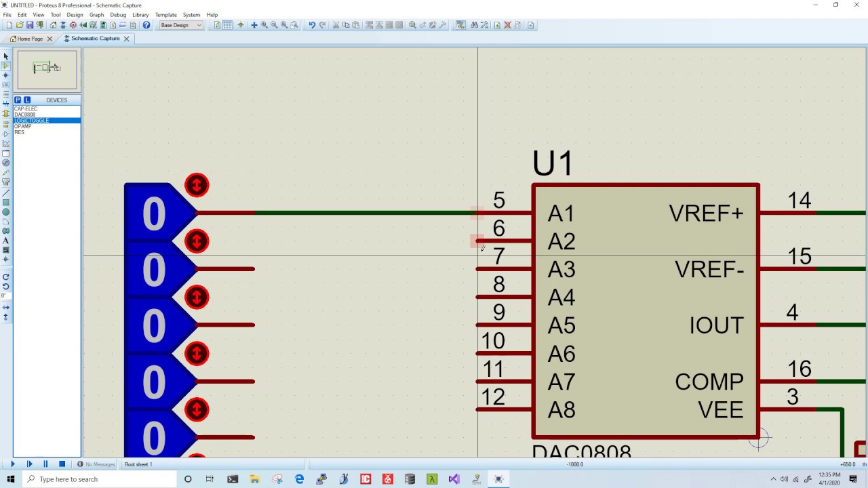The image size is (868, 488).
Task: Click the Paste from clipboard icon
Action: pos(355,25)
